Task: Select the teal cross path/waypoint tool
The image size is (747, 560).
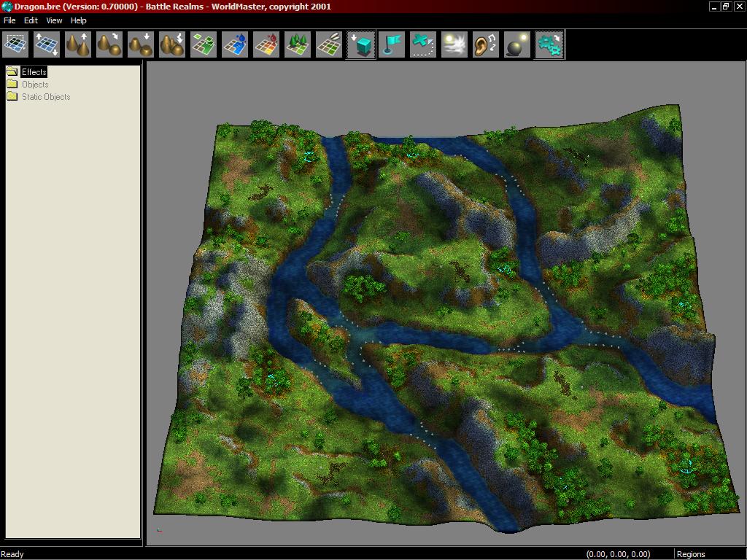Action: pos(423,44)
